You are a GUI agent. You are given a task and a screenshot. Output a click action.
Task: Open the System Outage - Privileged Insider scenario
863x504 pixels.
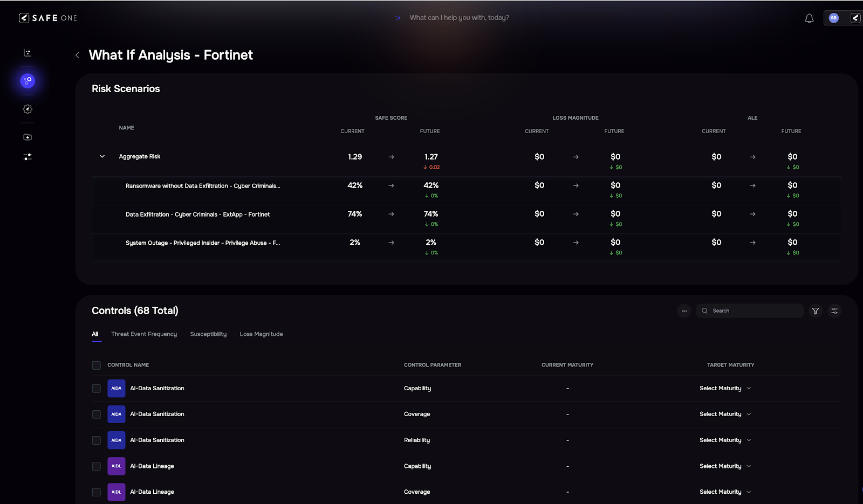click(203, 243)
